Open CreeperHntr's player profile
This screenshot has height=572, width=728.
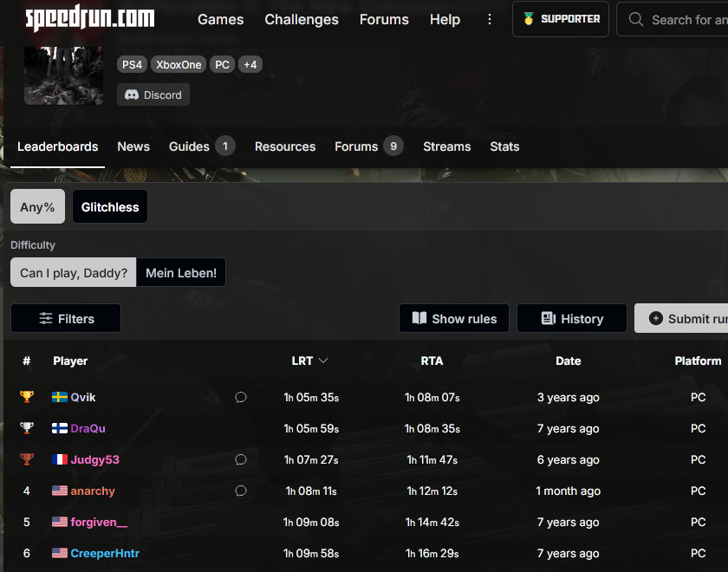[105, 553]
